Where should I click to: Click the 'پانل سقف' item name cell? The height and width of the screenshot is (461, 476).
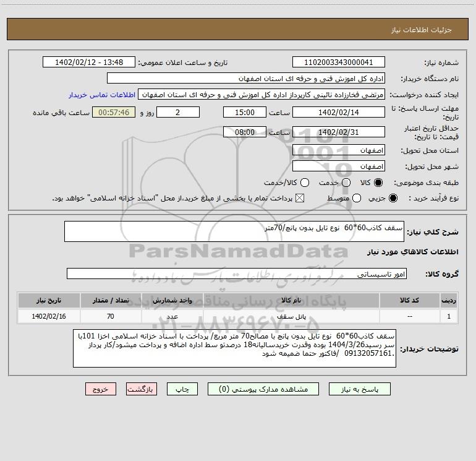pos(291,316)
